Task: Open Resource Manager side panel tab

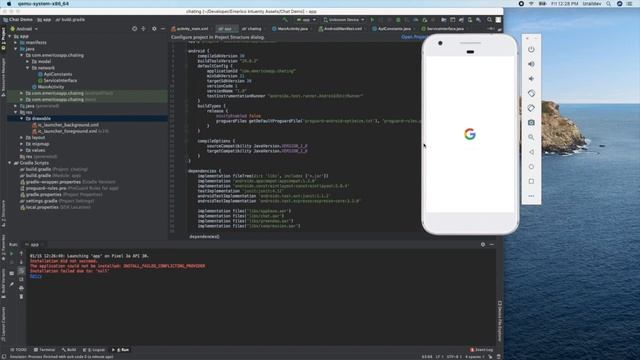Action: pos(3,77)
